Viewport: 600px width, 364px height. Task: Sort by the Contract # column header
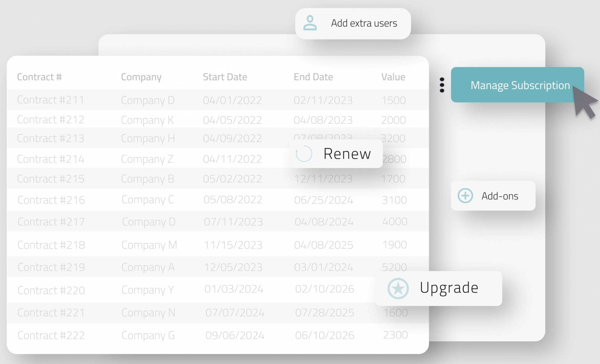pyautogui.click(x=39, y=77)
